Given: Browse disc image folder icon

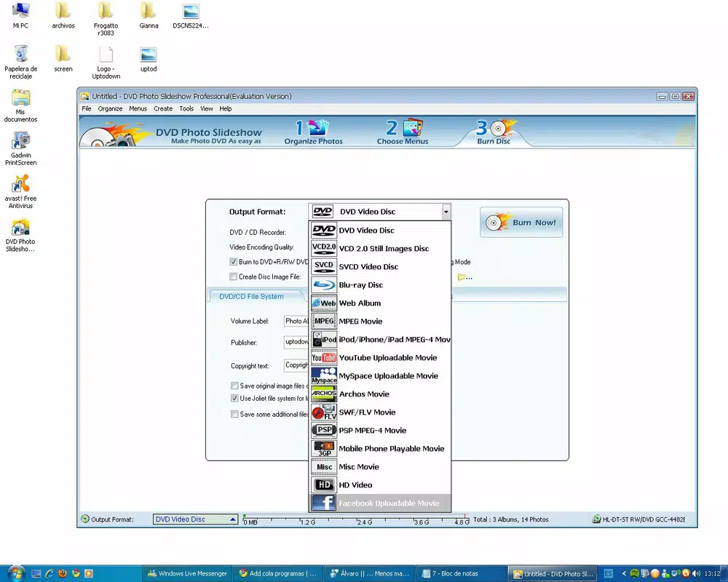Looking at the screenshot, I should (x=464, y=277).
